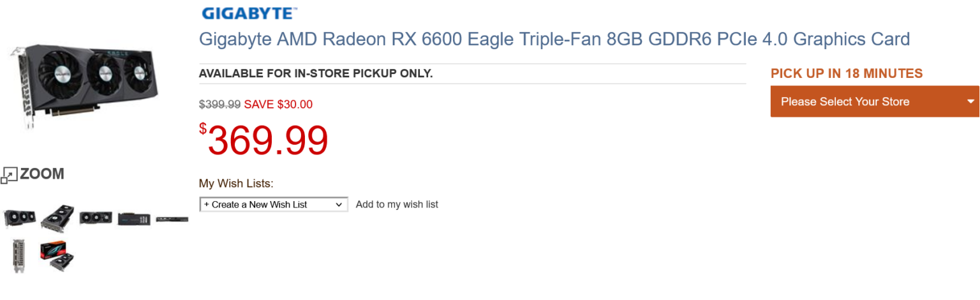Click the SAVE $30.00 discount text
Screen dimensions: 980x300
pos(278,105)
